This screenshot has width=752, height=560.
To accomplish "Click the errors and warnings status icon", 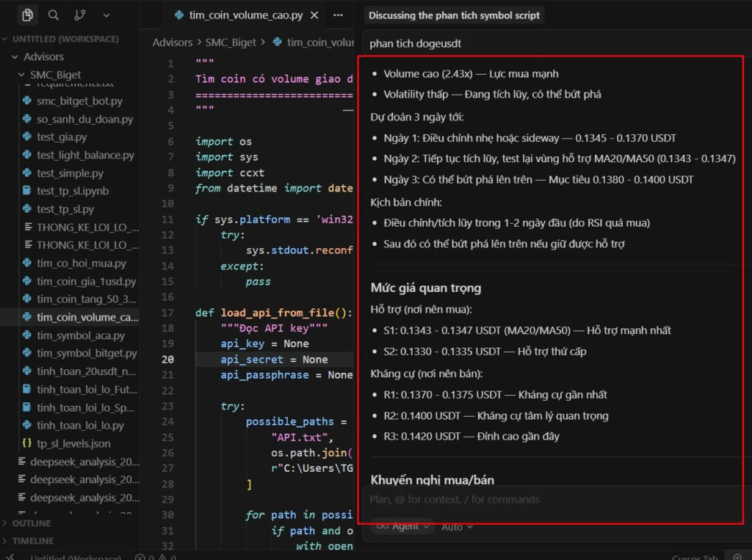I will (141, 558).
